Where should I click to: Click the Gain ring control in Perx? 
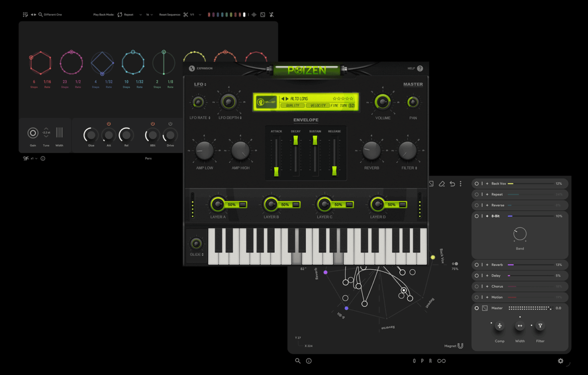[33, 133]
